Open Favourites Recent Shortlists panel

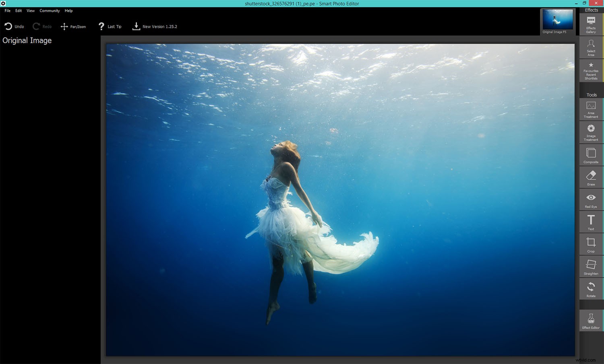tap(591, 72)
